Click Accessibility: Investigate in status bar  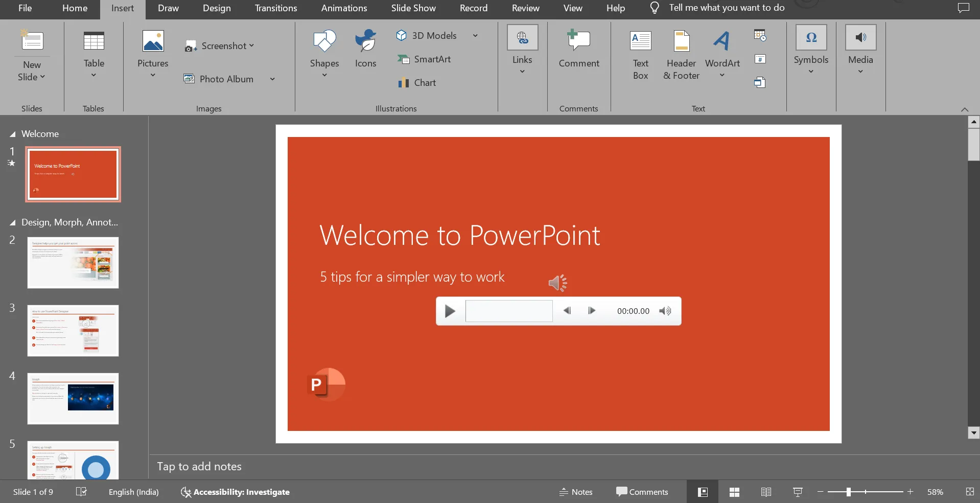click(x=235, y=492)
